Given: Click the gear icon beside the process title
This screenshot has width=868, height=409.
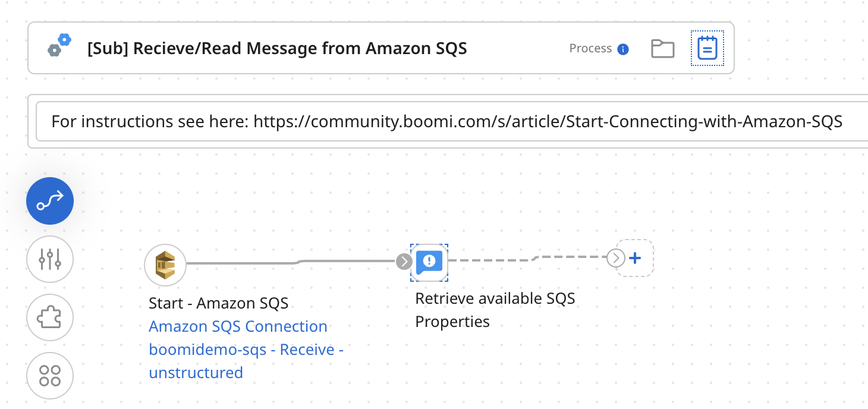Looking at the screenshot, I should (59, 45).
